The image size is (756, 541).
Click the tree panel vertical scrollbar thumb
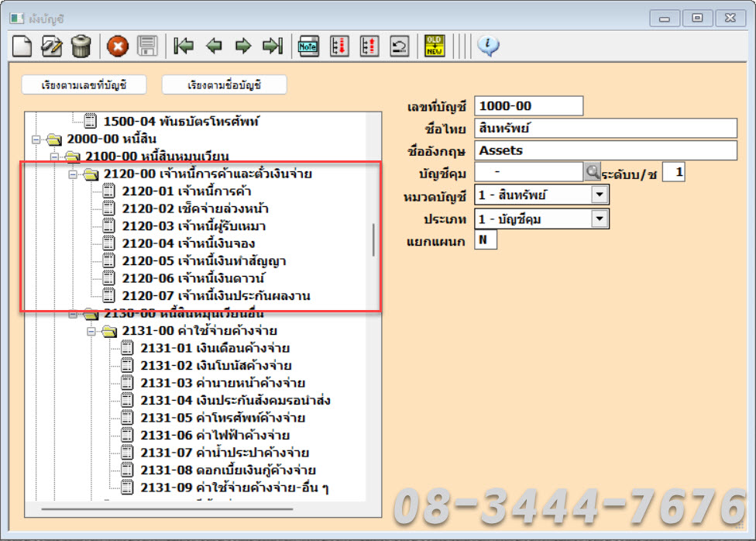[x=373, y=240]
